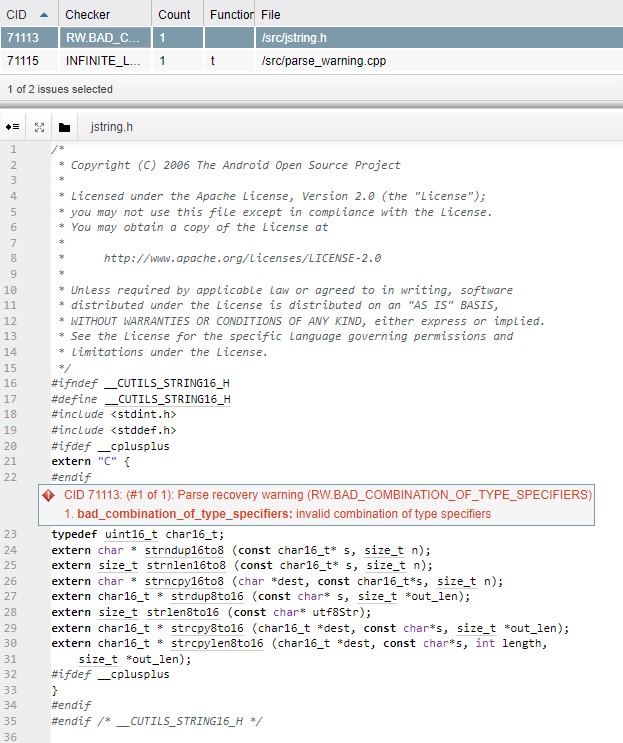Click the File column header
This screenshot has width=623, height=743.
270,15
